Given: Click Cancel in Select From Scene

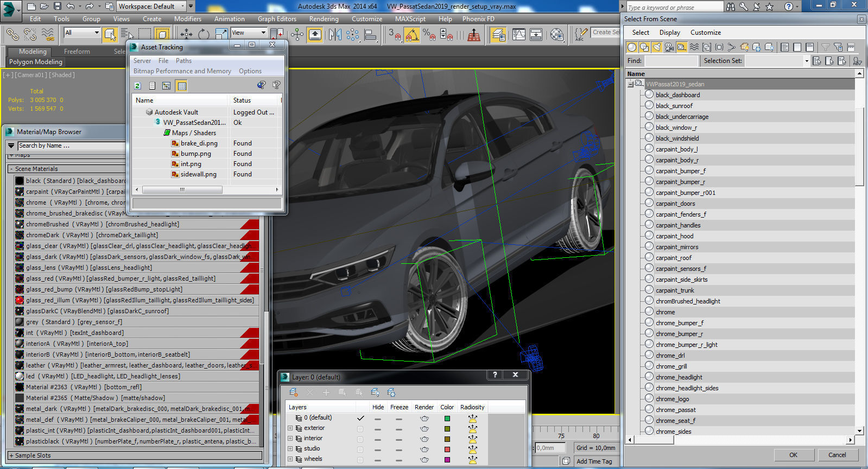Looking at the screenshot, I should [x=837, y=455].
